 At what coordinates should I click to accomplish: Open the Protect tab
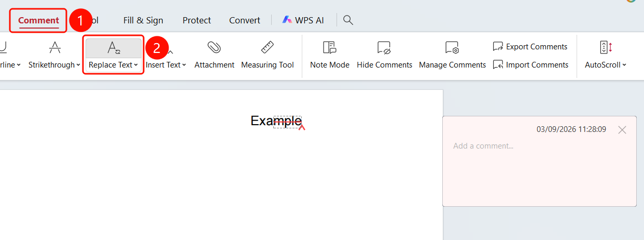[197, 20]
